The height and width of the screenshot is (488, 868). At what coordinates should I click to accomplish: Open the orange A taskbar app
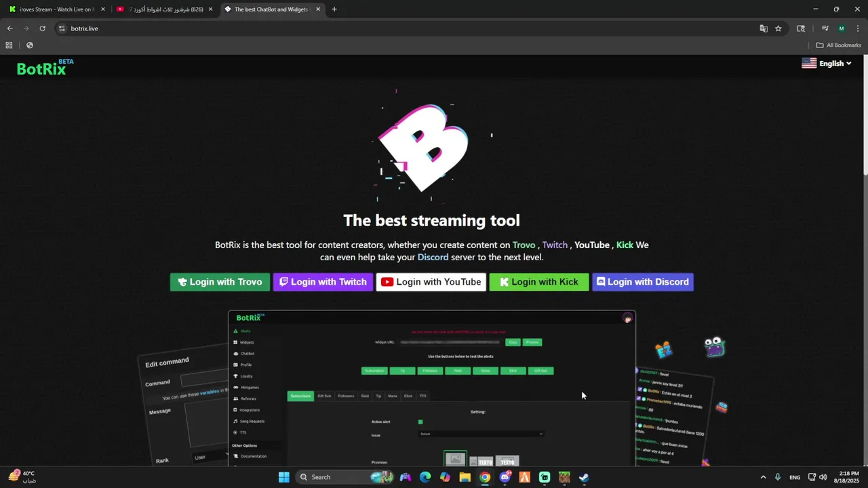tap(524, 477)
